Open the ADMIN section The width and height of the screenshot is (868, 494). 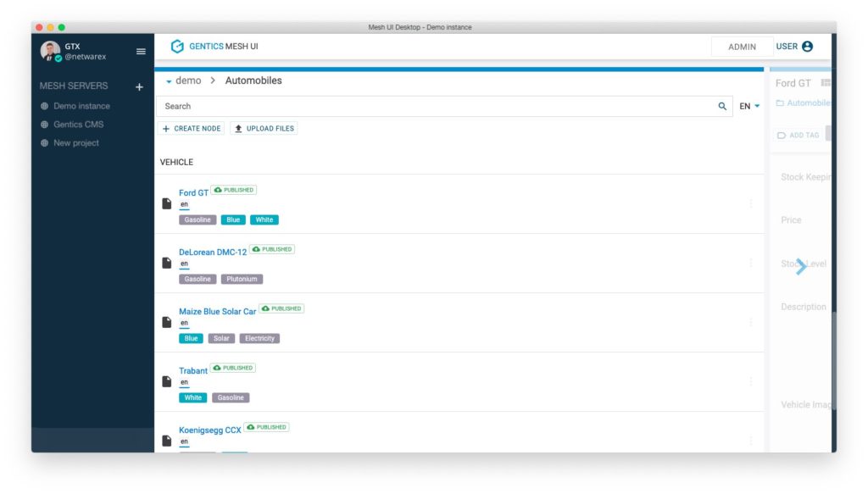click(x=742, y=47)
